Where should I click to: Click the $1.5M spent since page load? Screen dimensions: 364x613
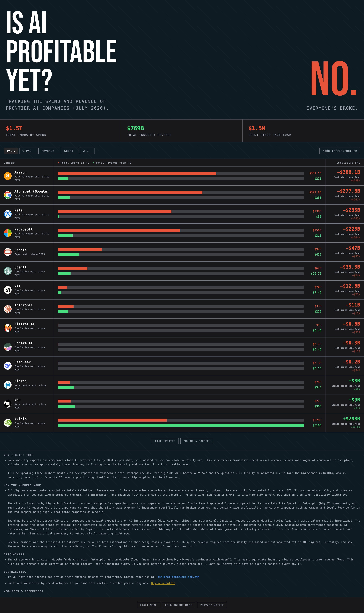pos(257,128)
